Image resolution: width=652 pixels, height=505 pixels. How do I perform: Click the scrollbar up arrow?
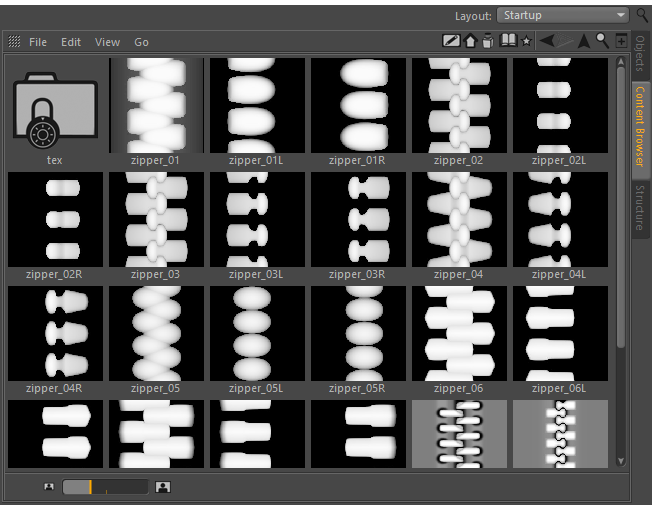[x=621, y=62]
